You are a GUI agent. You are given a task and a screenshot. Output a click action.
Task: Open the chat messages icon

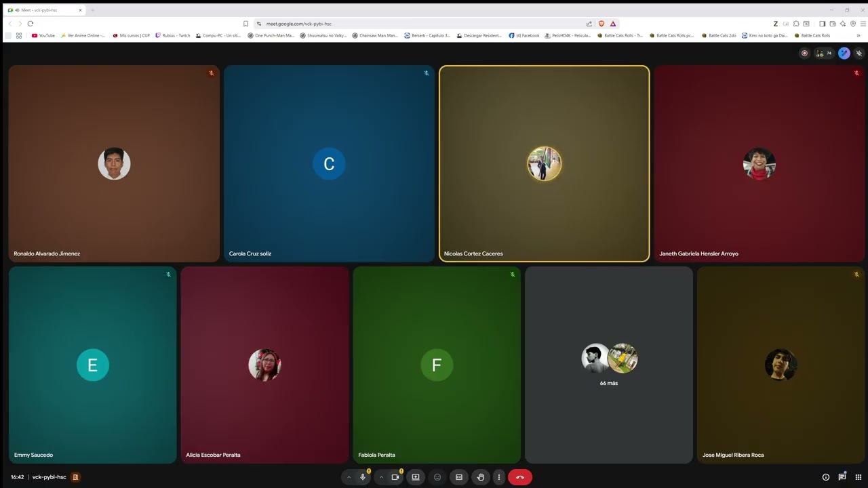click(842, 477)
